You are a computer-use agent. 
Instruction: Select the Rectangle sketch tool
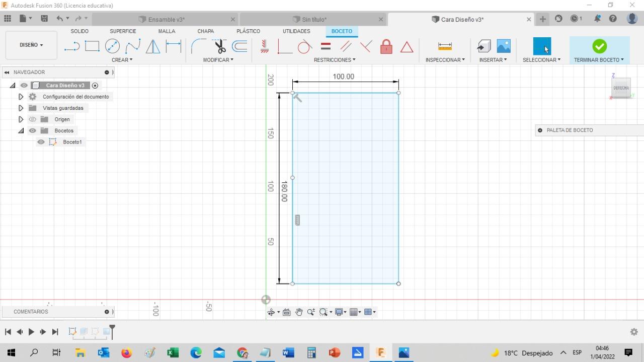92,47
